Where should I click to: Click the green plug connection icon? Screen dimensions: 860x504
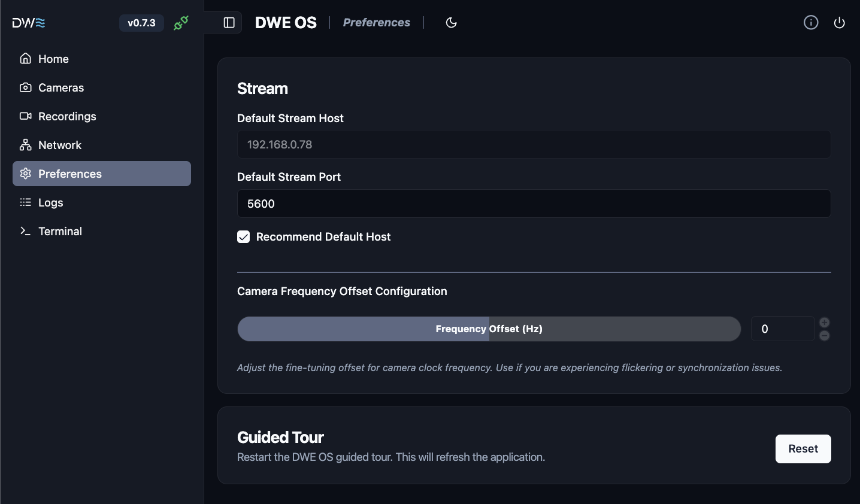181,23
